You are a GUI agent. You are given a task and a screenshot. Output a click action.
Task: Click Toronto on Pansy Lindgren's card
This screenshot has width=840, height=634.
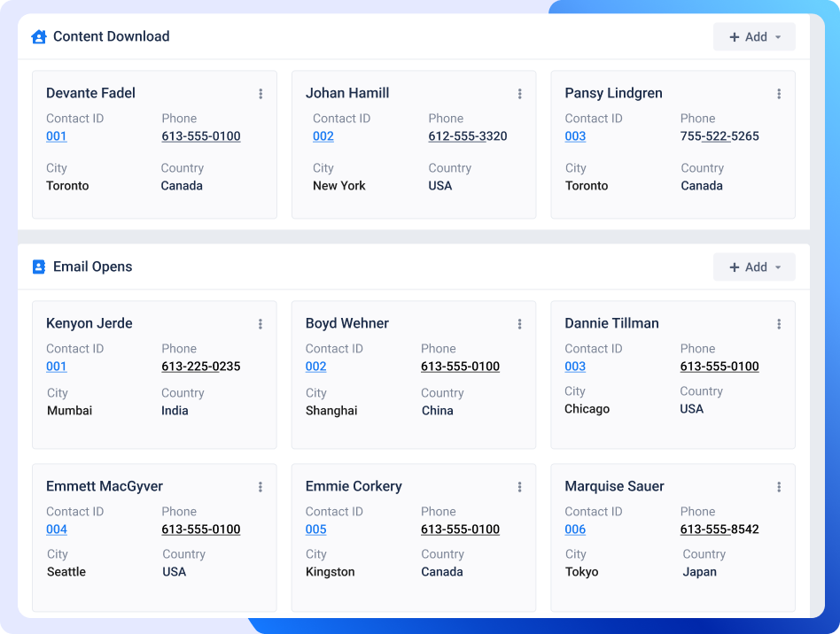click(x=587, y=186)
